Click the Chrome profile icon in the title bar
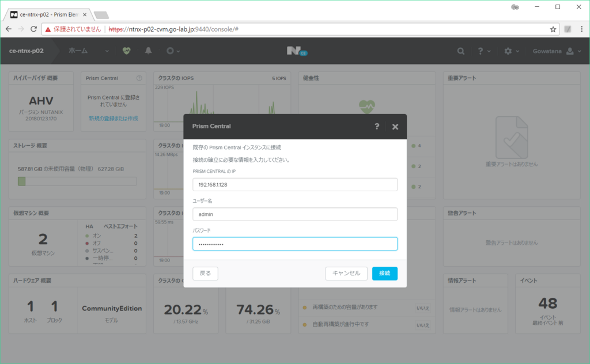This screenshot has width=590, height=364. click(x=515, y=7)
